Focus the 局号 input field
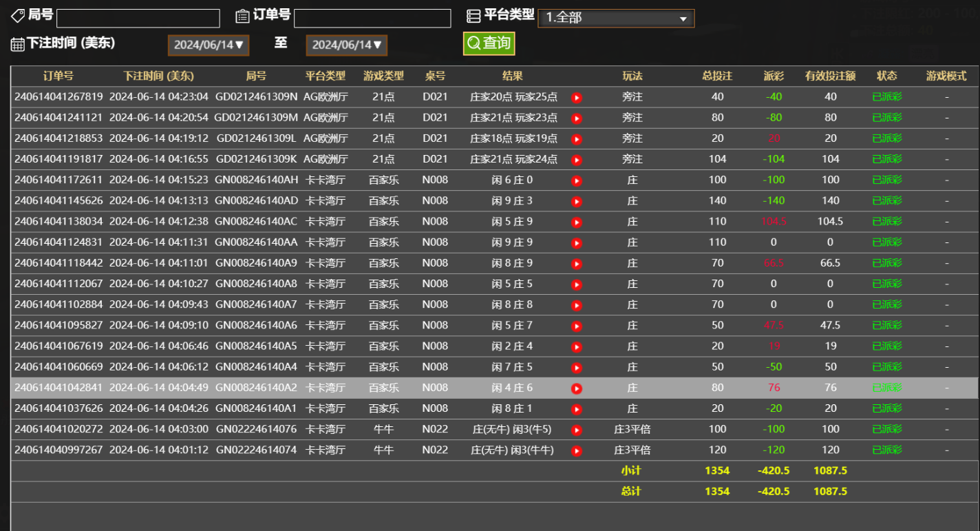Screen dimensions: 980x531 pos(138,19)
